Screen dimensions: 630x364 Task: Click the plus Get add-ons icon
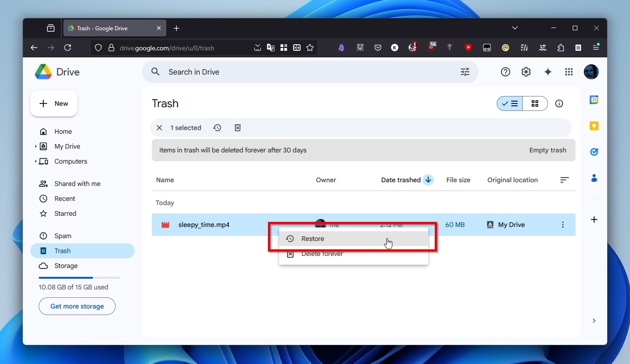(594, 220)
